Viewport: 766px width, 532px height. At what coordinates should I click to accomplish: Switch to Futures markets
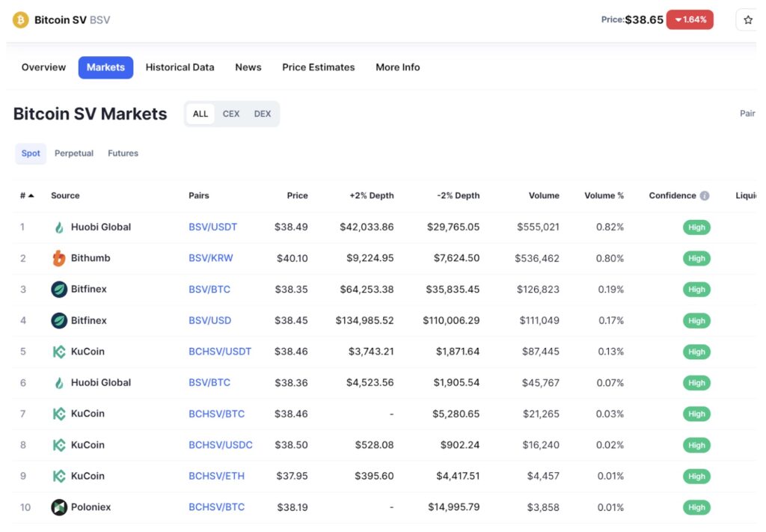pyautogui.click(x=123, y=153)
